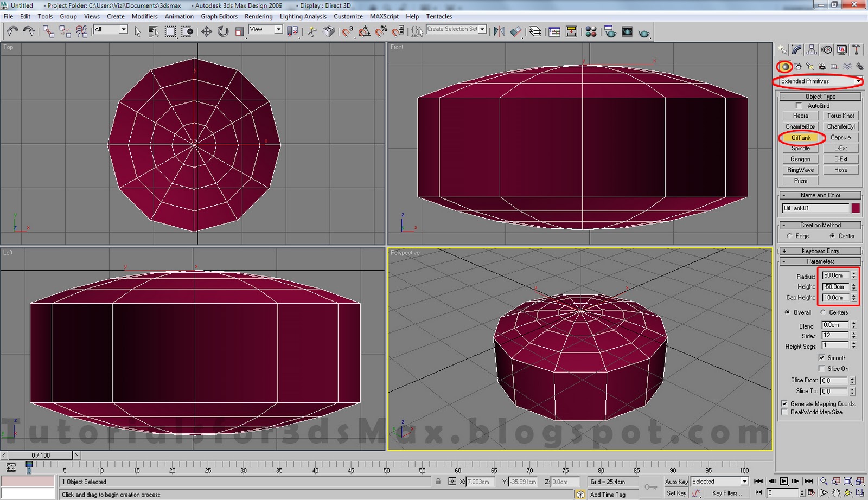Activate the Select and Rotate tool
868x500 pixels.
pyautogui.click(x=222, y=31)
